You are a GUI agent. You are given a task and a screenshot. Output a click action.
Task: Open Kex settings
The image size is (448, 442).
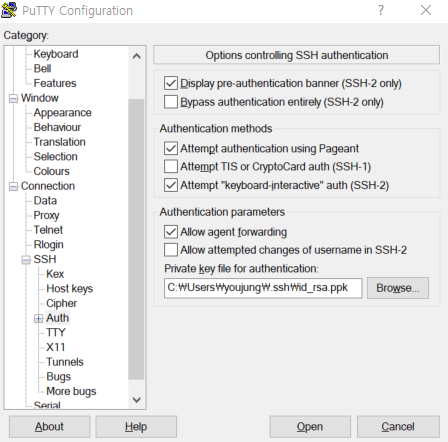pyautogui.click(x=55, y=274)
